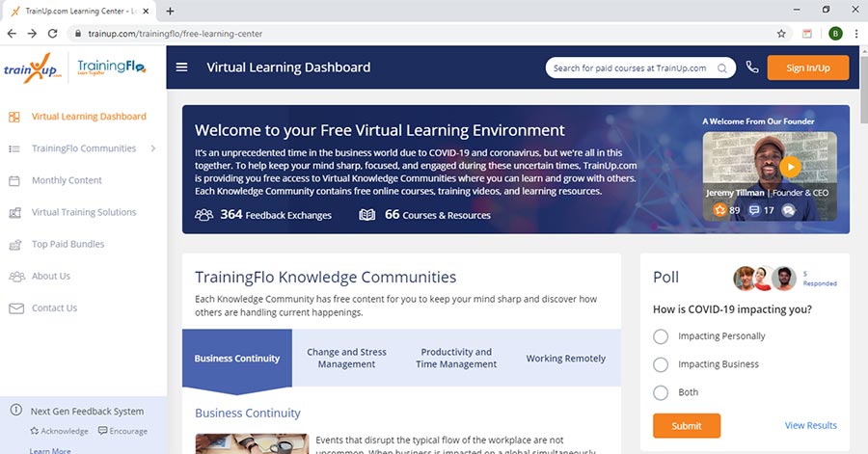Click the Sign In/Up button
The width and height of the screenshot is (868, 454).
[x=807, y=68]
